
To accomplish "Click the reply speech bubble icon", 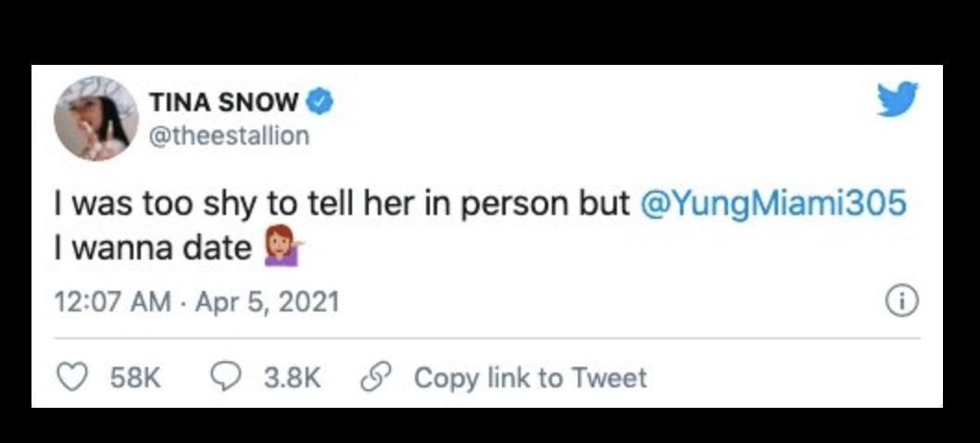I will pyautogui.click(x=227, y=377).
